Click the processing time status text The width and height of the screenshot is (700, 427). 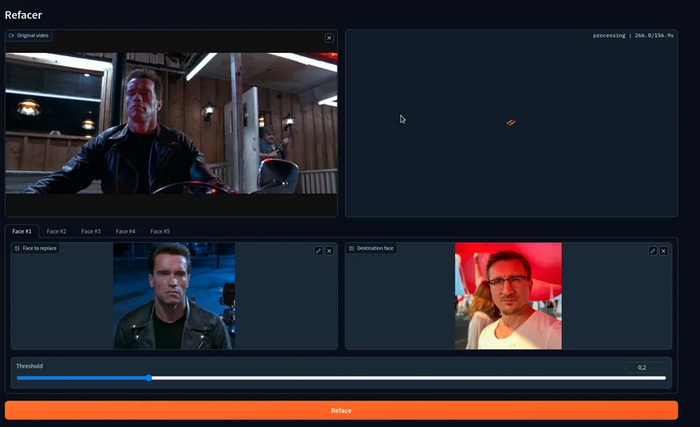click(633, 35)
